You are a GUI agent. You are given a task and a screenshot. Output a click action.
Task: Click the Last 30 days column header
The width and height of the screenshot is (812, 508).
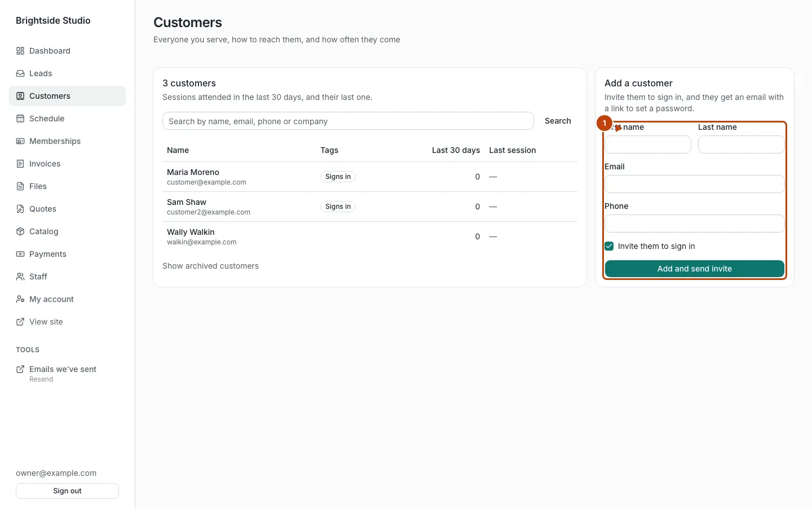point(456,150)
